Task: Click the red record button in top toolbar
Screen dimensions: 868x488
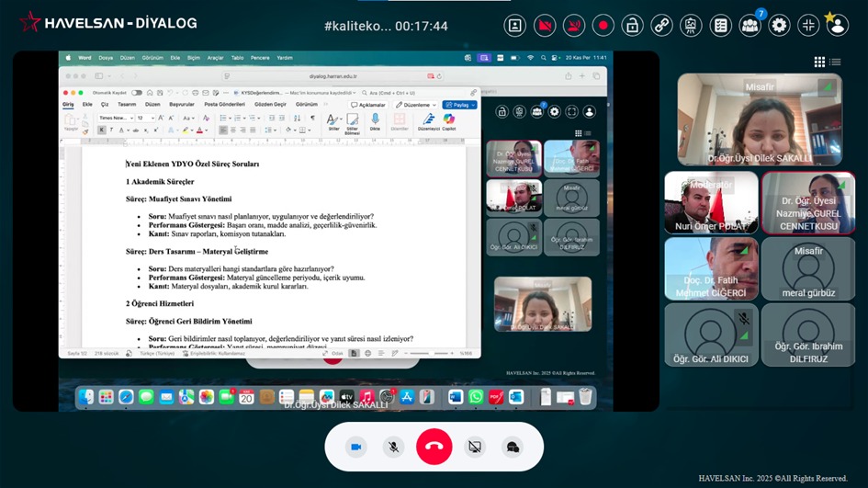Action: coord(603,25)
